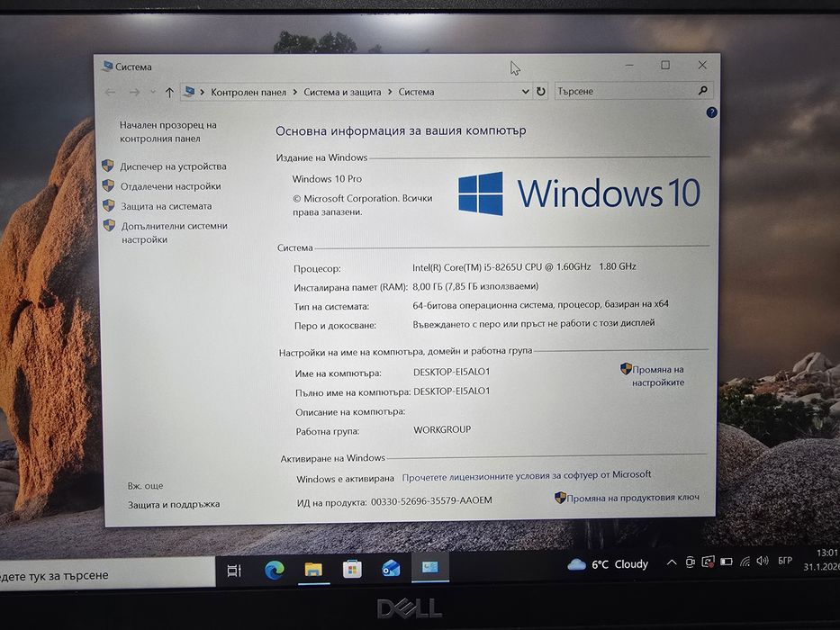Image resolution: width=840 pixels, height=630 pixels.
Task: Click product ID 00330-52696-35579-AAOEM
Action: [431, 501]
